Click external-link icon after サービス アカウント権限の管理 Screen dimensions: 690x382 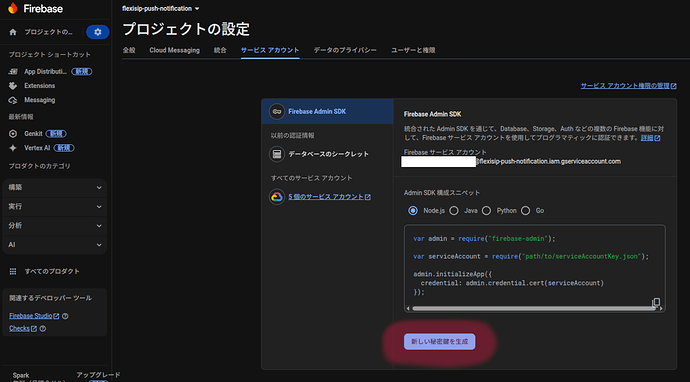(x=674, y=86)
